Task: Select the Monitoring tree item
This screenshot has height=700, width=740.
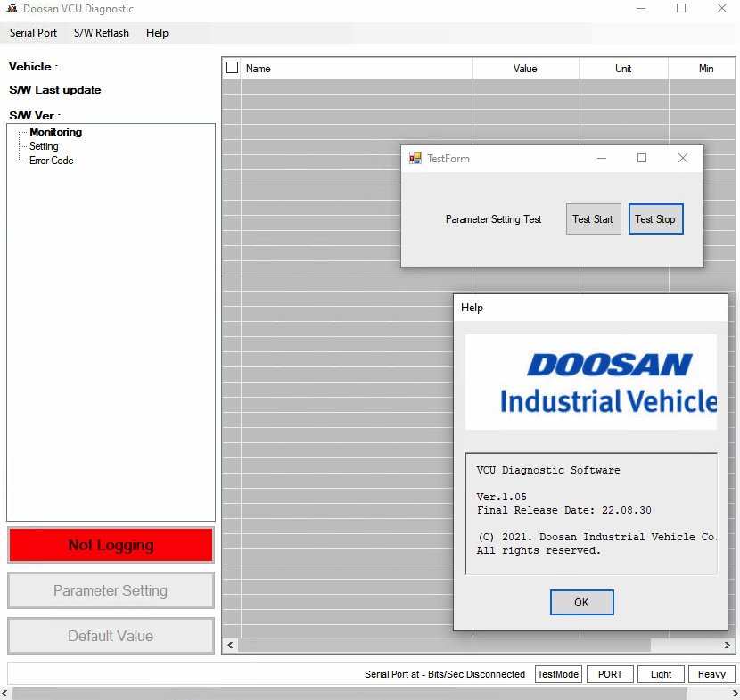Action: pos(55,132)
